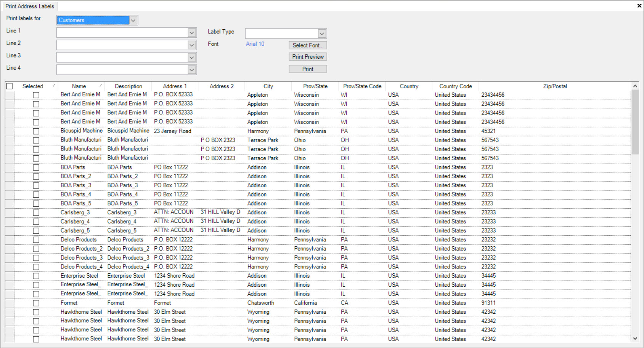
Task: Sort by the Address 1 column header
Action: (x=175, y=86)
